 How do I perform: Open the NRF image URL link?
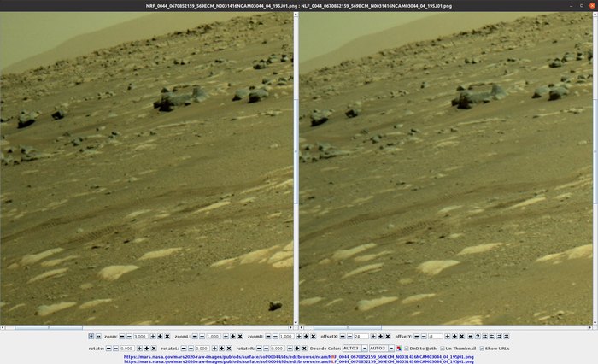[x=299, y=357]
